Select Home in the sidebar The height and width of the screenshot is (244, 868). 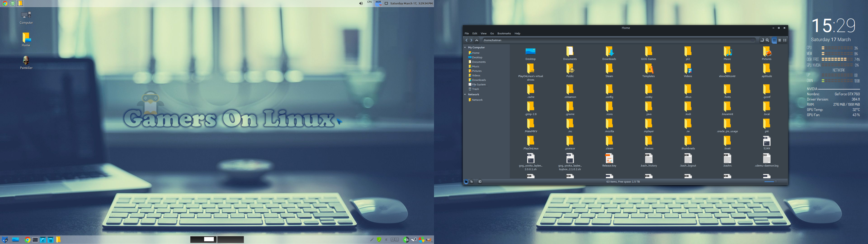(474, 53)
